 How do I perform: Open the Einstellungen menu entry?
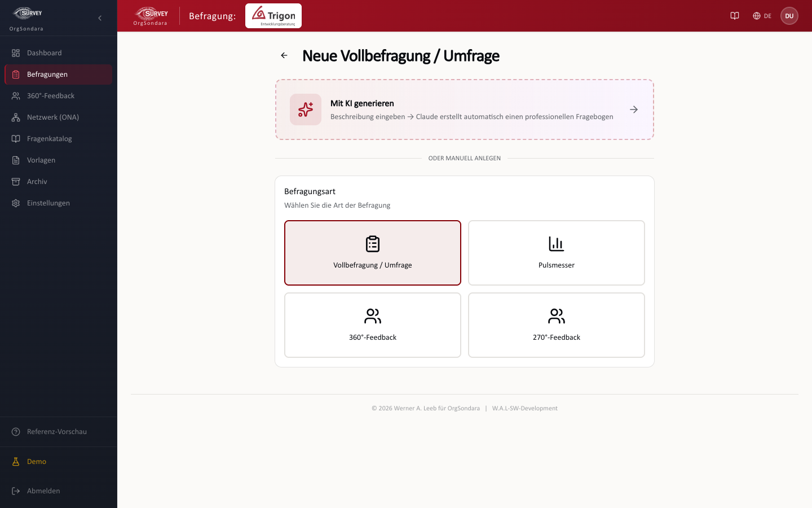pyautogui.click(x=59, y=203)
